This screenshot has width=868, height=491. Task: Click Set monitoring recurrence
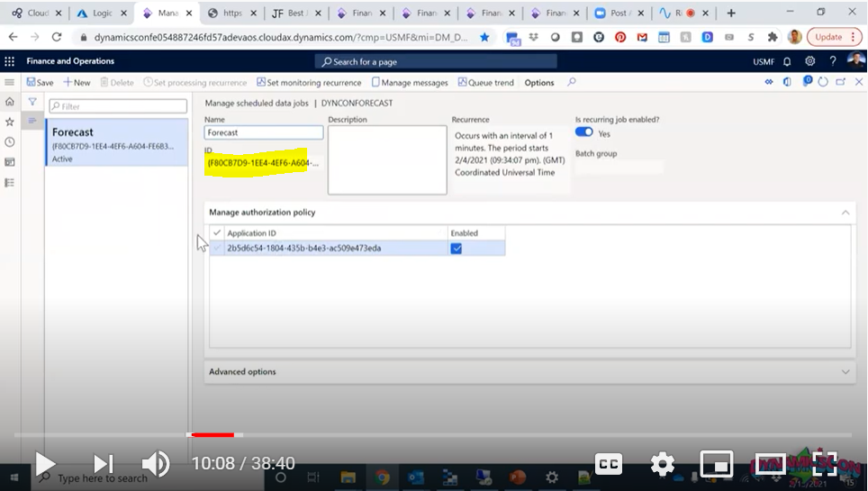click(x=309, y=83)
